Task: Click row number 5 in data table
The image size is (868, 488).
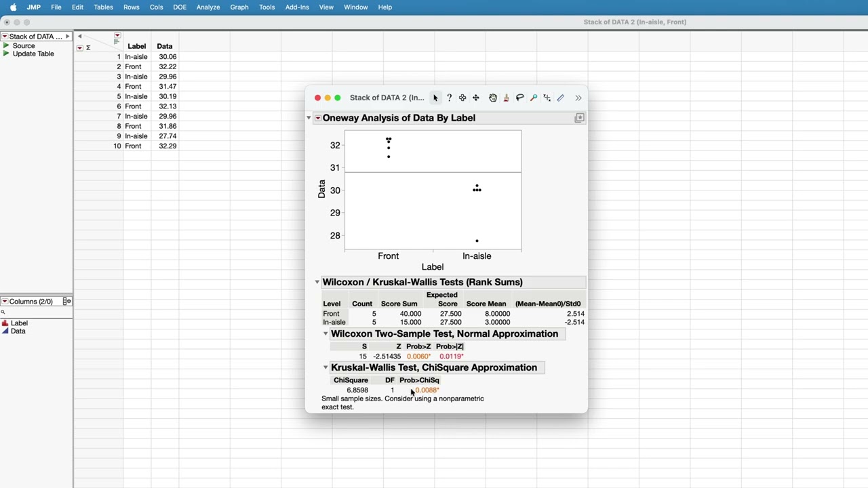Action: point(118,96)
